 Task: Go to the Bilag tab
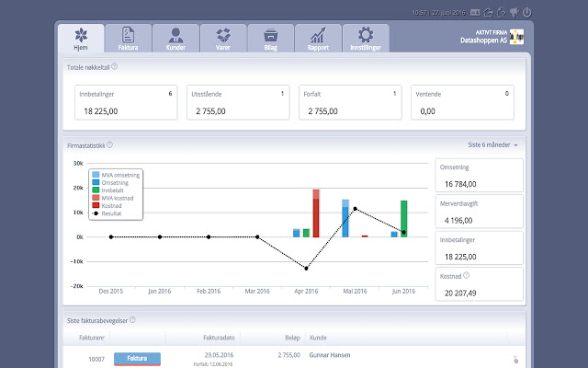pyautogui.click(x=271, y=37)
